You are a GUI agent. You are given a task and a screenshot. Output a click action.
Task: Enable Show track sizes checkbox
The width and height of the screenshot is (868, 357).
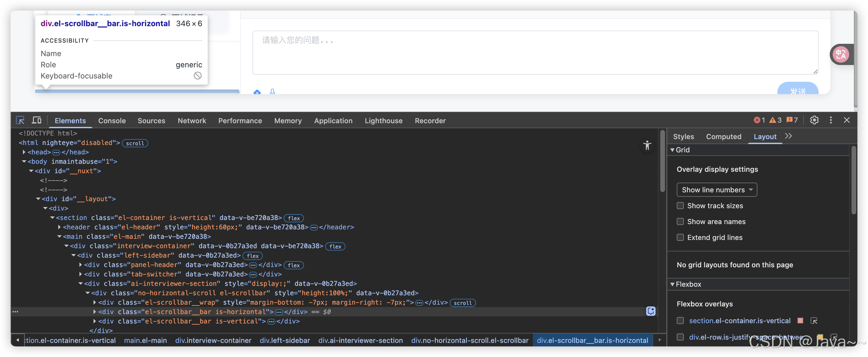click(680, 206)
